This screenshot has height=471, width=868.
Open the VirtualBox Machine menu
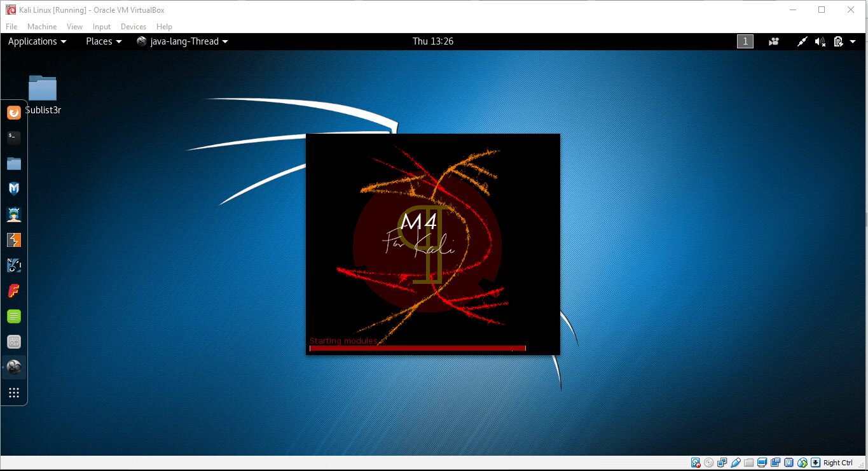pyautogui.click(x=42, y=27)
